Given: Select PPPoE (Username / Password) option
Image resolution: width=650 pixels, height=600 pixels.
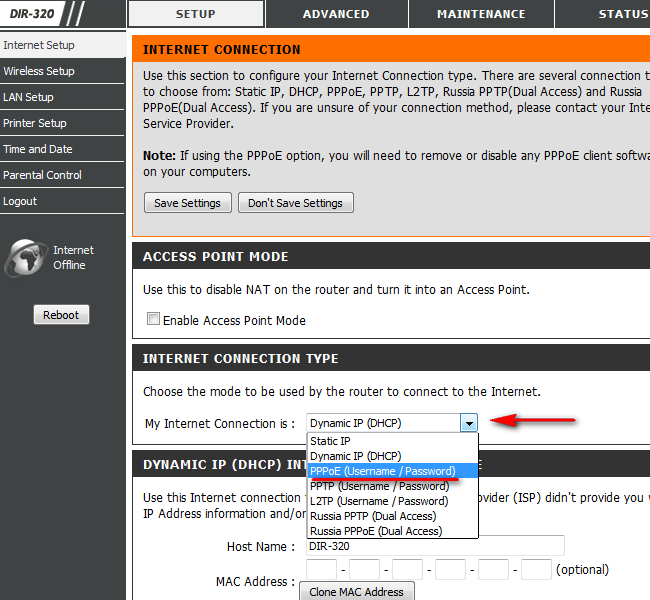Looking at the screenshot, I should pos(382,471).
